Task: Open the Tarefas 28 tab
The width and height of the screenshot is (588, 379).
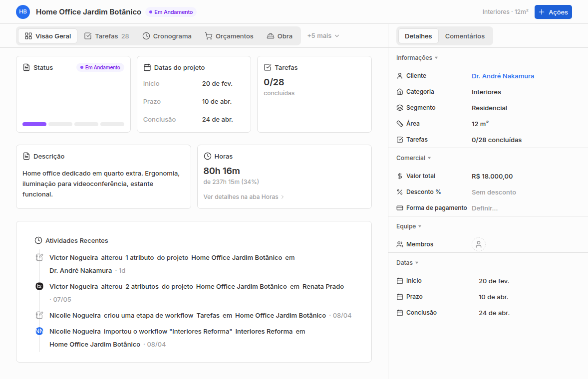Action: coord(107,36)
